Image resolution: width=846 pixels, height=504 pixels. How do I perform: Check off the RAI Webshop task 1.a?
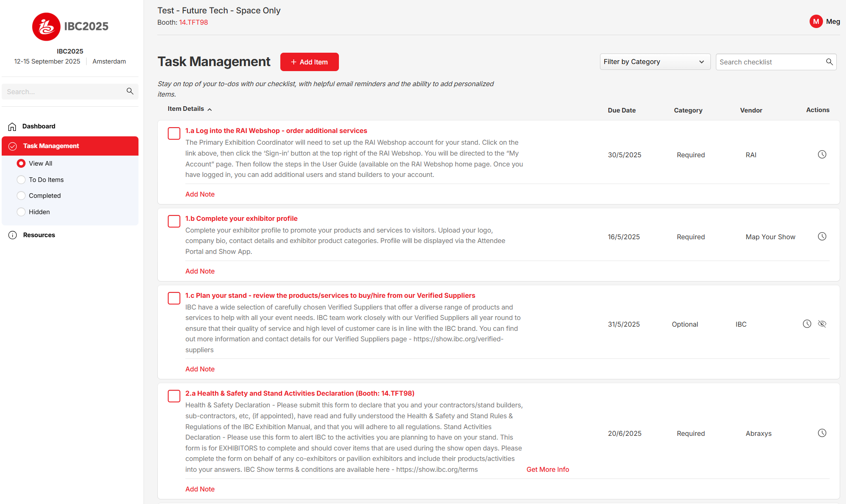[174, 133]
